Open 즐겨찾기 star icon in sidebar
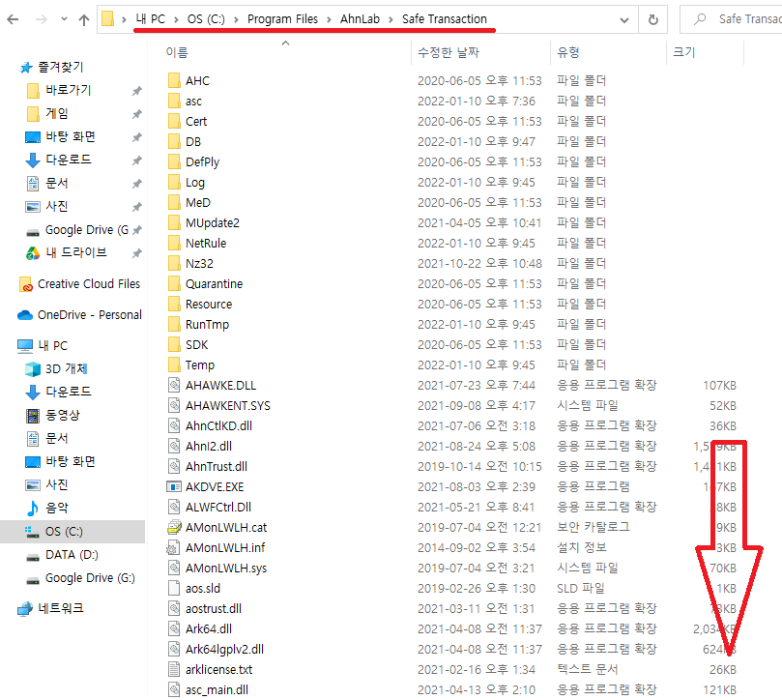This screenshot has height=700, width=782. coord(25,68)
